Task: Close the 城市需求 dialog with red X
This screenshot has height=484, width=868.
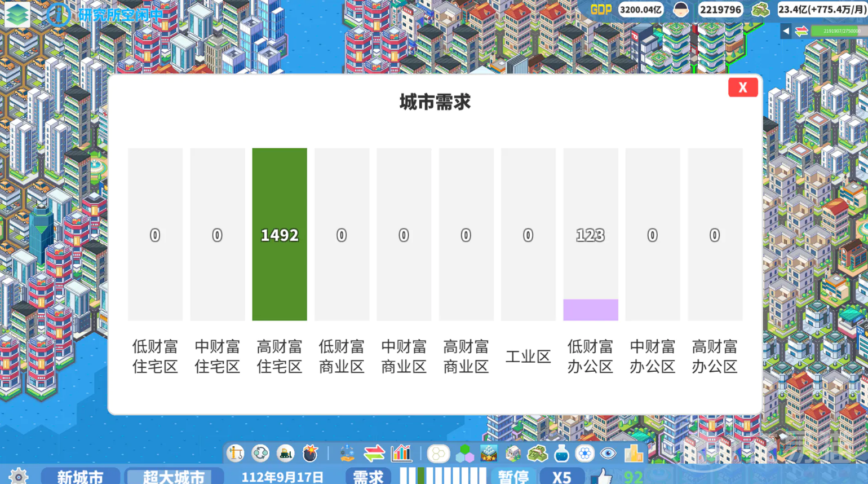Action: pyautogui.click(x=742, y=87)
